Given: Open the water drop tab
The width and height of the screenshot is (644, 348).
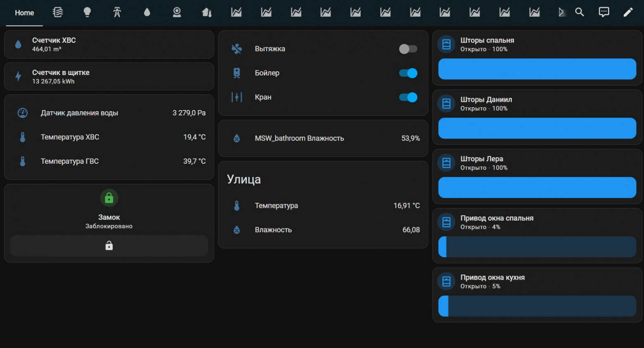Looking at the screenshot, I should 147,12.
